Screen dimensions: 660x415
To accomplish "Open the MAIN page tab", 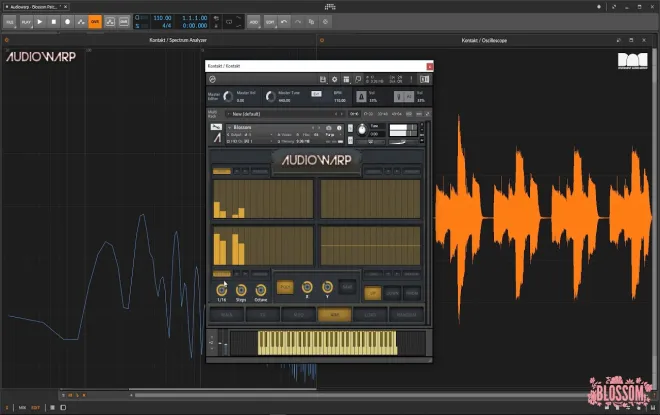I will pos(226,314).
